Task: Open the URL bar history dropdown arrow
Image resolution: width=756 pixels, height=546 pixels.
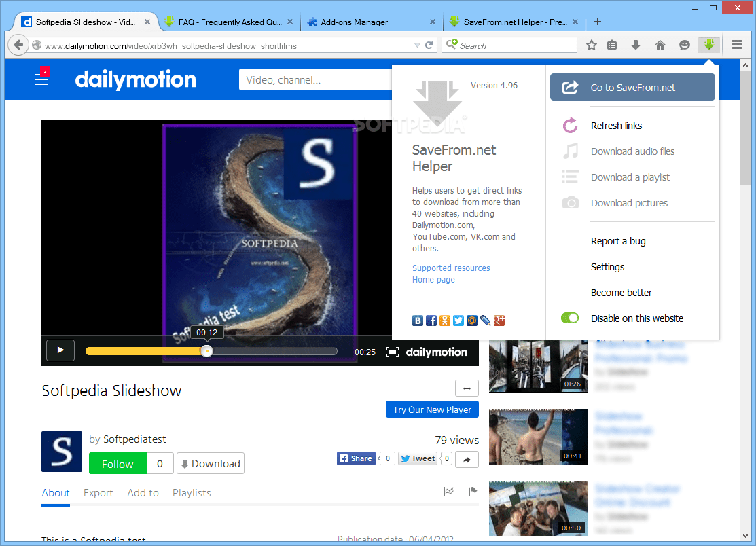Action: point(417,45)
